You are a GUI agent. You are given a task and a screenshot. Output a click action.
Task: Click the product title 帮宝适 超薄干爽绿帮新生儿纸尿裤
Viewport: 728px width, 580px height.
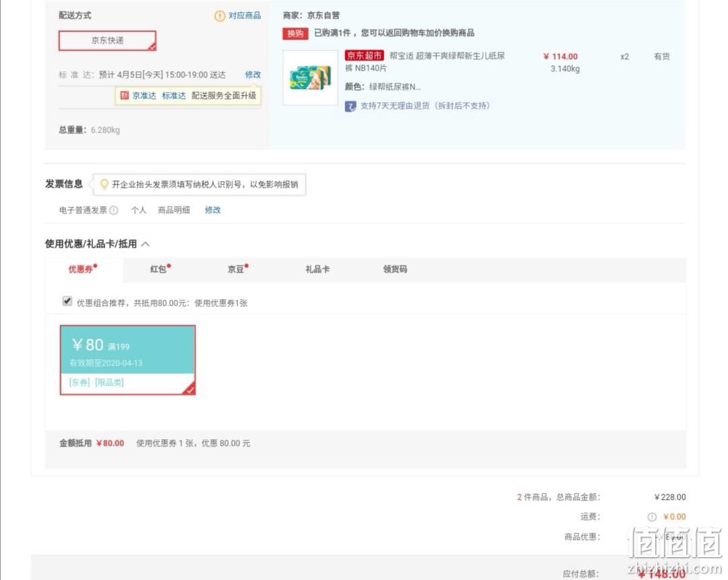[425, 62]
